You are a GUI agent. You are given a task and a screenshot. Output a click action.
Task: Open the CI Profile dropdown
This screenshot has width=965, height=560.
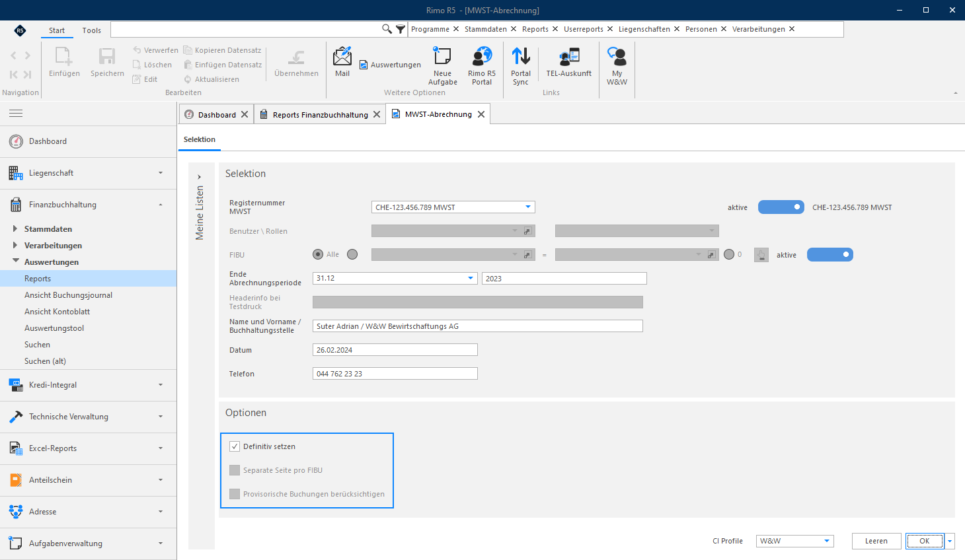827,541
